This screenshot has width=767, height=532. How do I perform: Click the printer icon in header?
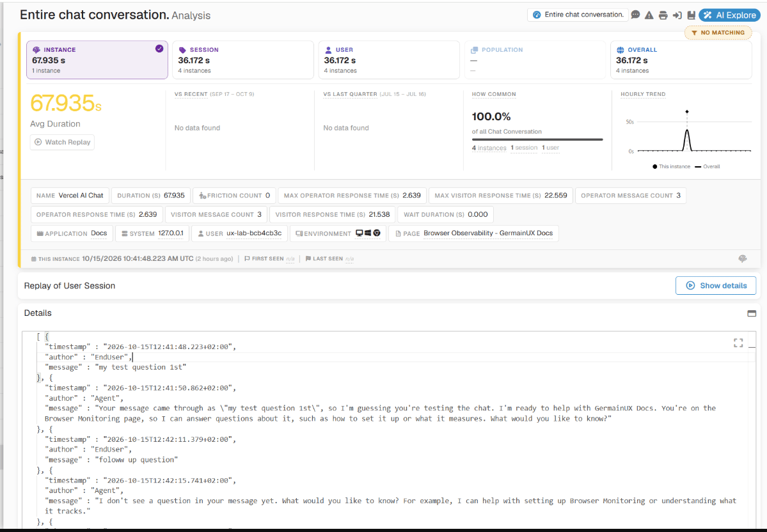(663, 15)
